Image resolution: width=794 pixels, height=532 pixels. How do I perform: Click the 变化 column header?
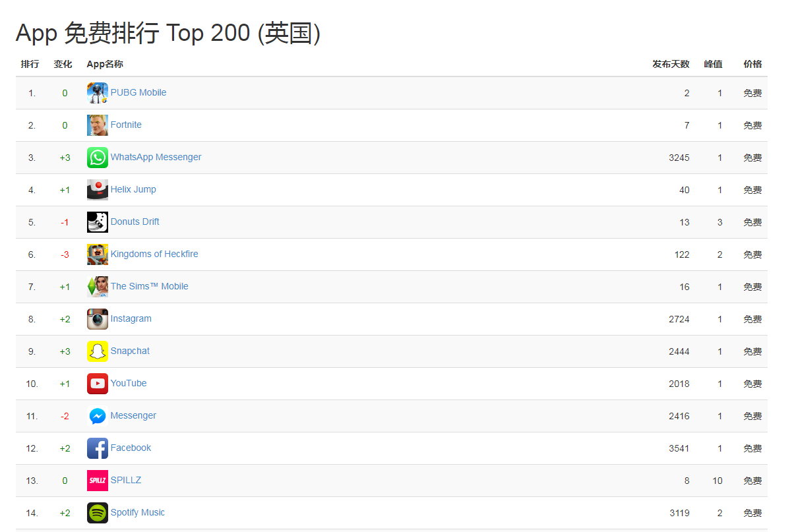click(x=63, y=64)
